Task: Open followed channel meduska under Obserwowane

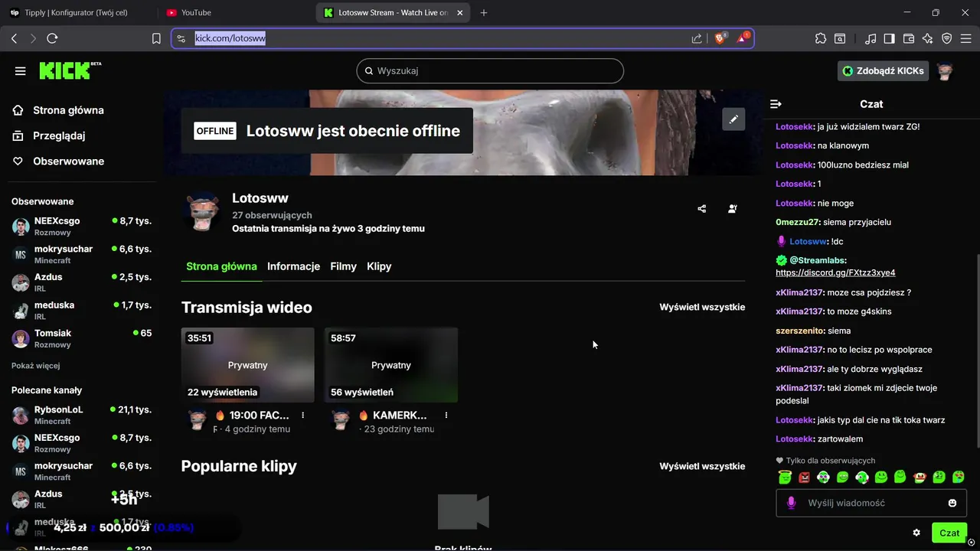Action: click(81, 310)
